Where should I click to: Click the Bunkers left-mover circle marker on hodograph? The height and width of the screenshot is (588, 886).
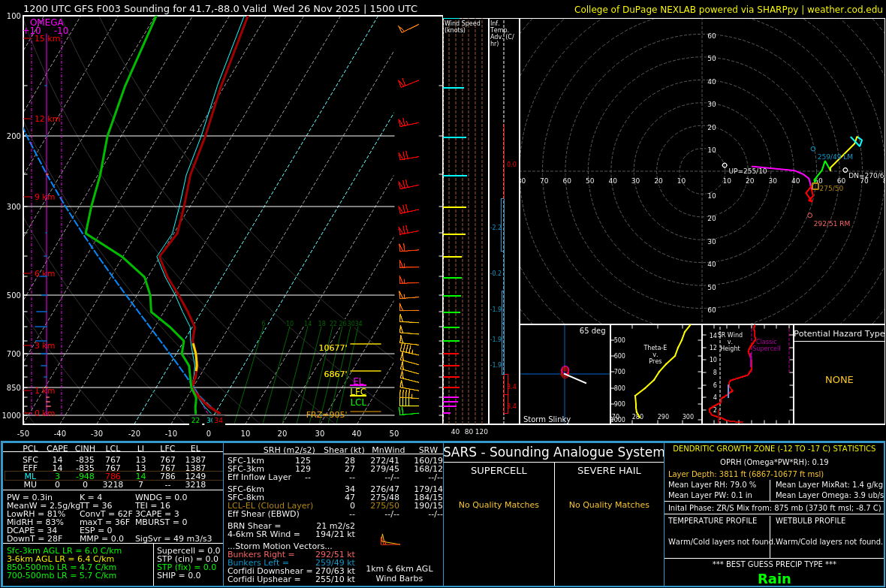pyautogui.click(x=813, y=149)
